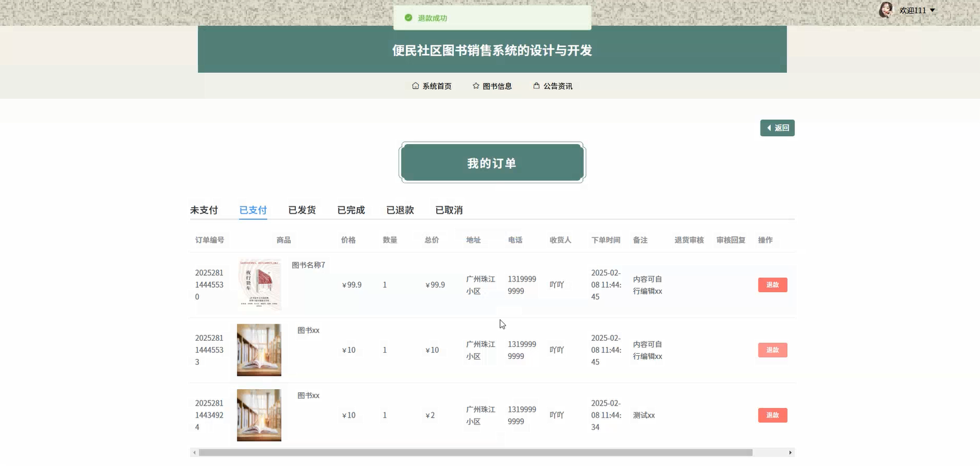
Task: Navigate to 公告资讯 in the menu
Action: (x=559, y=85)
